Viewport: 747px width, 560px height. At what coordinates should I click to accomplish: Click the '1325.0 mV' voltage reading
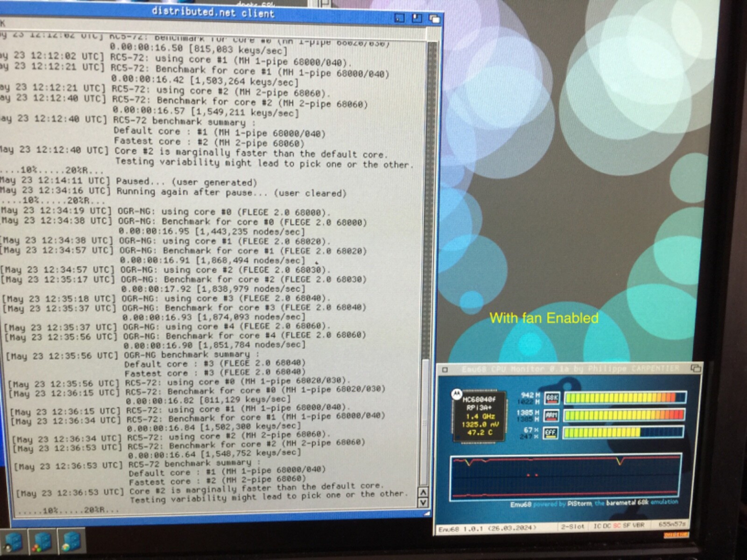pyautogui.click(x=480, y=424)
